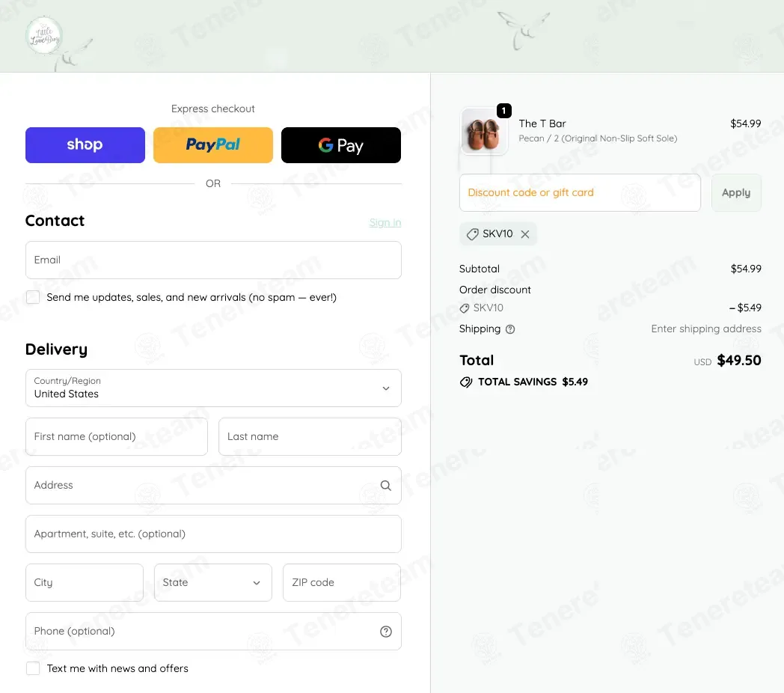The width and height of the screenshot is (784, 693).
Task: Focus the Discount code or gift card field
Action: coord(580,192)
